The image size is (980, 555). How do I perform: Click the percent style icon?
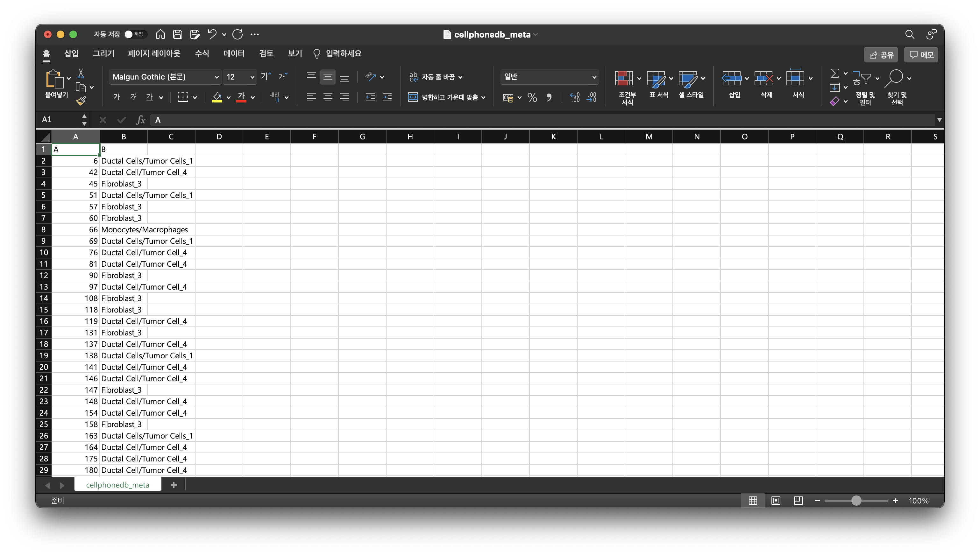532,98
